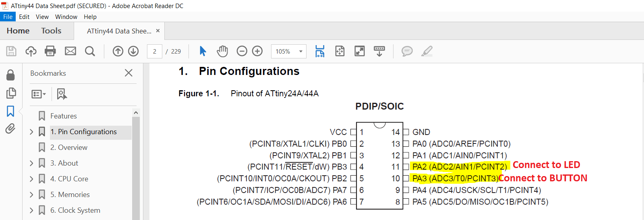Open the Help menu

(x=90, y=17)
